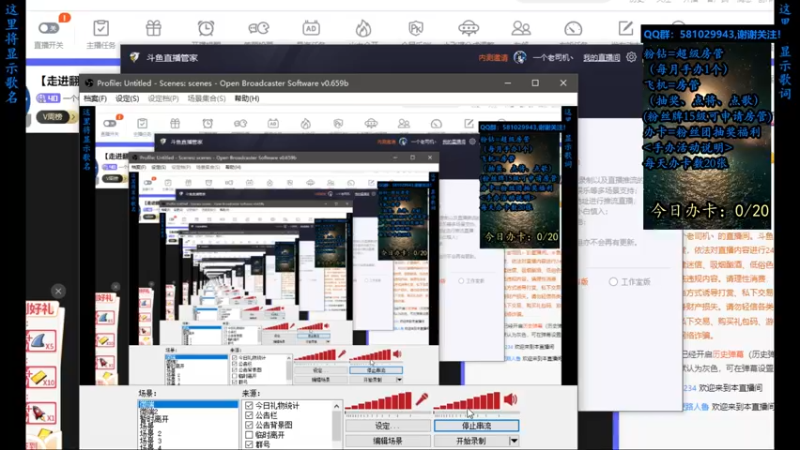
Task: Open the two-people fans icon
Action: [x=521, y=28]
